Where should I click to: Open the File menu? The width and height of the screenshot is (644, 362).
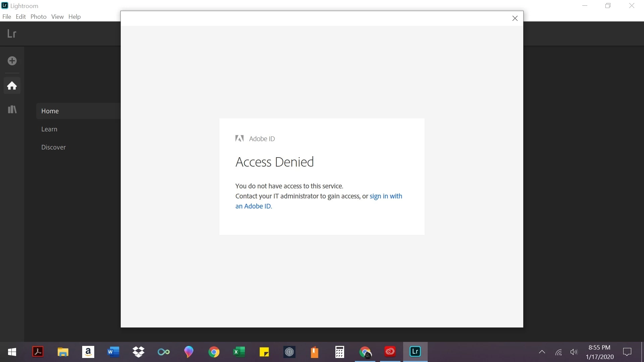[x=7, y=17]
